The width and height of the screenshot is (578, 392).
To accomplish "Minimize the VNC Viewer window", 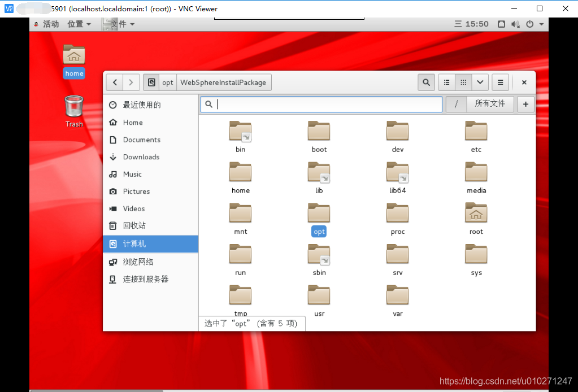I will pos(515,8).
